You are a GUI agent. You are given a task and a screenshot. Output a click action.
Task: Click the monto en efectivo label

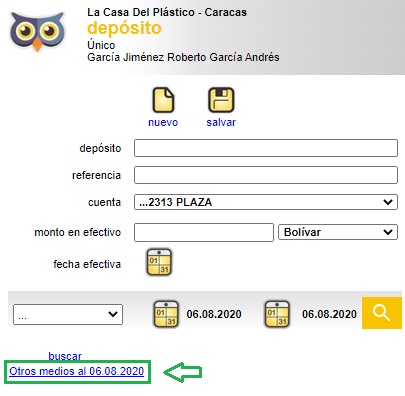pos(78,232)
